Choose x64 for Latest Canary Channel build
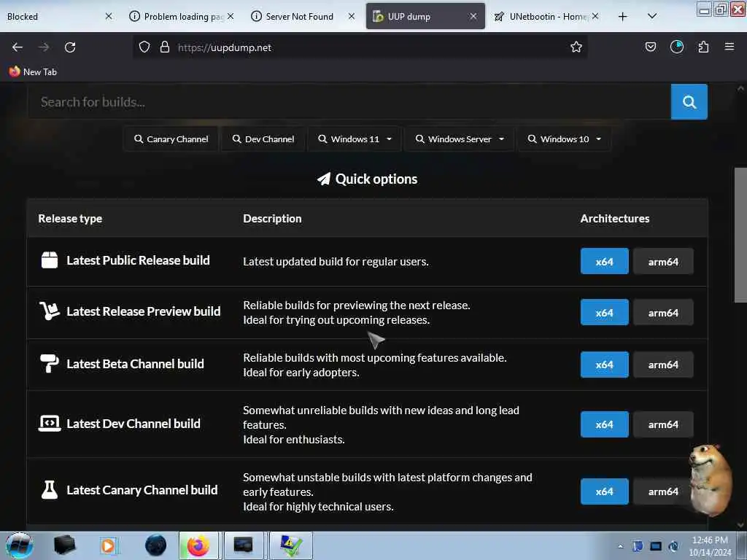Viewport: 747px width, 560px height. [x=604, y=491]
